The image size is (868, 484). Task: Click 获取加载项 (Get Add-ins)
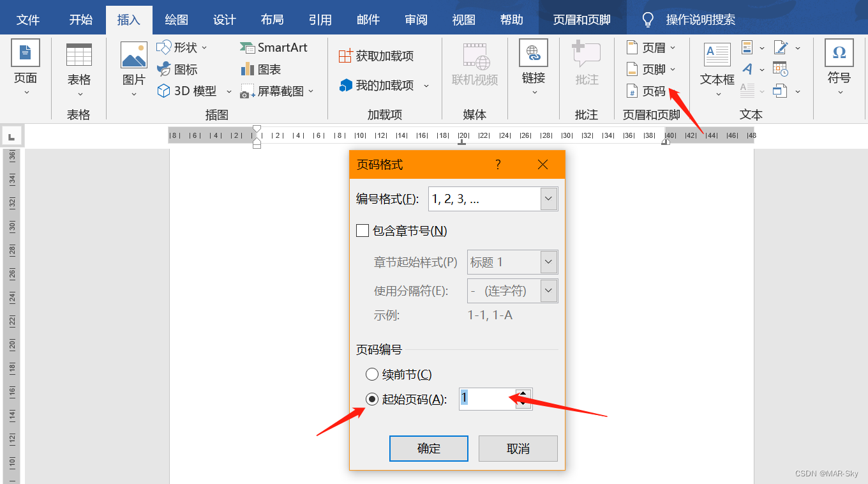(x=376, y=56)
